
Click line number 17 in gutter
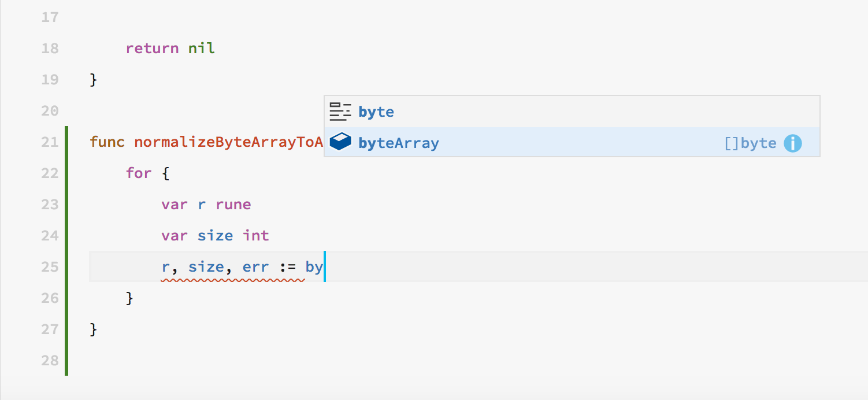50,17
